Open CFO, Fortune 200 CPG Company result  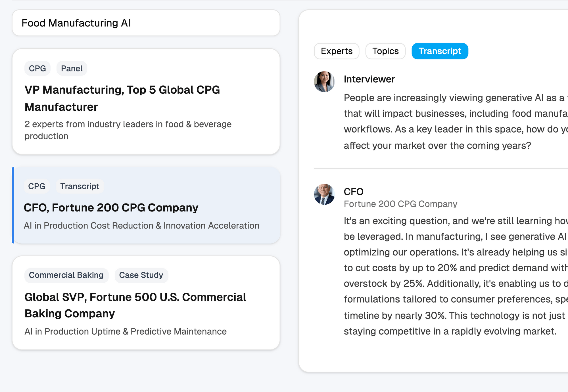coord(111,208)
